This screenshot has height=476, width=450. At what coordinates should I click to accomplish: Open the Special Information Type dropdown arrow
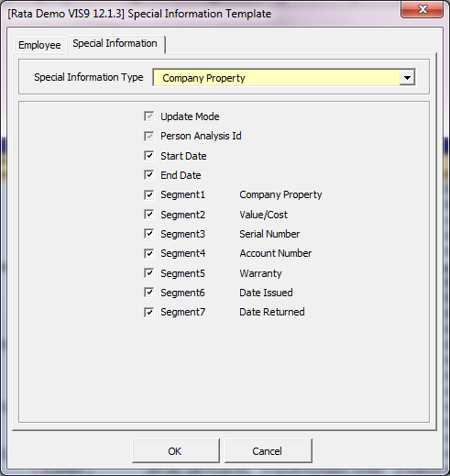[x=407, y=78]
